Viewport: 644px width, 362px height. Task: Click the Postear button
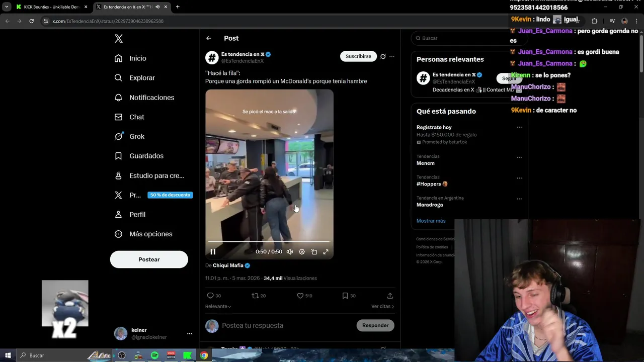(149, 259)
